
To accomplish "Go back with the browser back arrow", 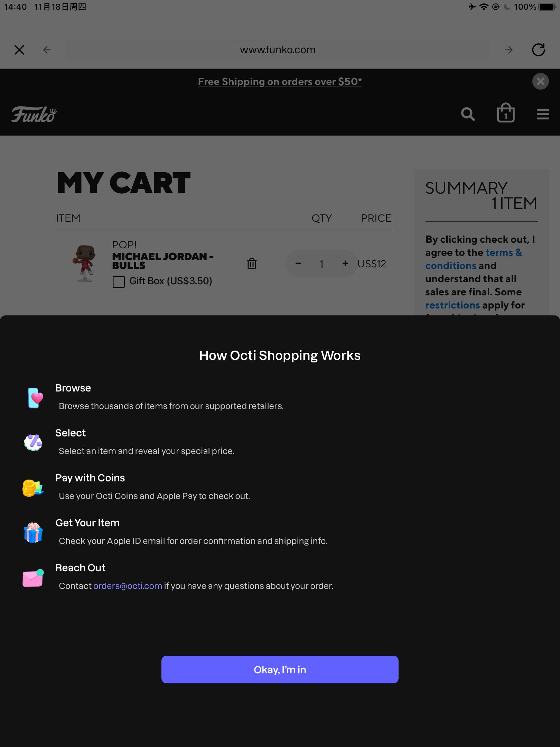I will [x=47, y=50].
